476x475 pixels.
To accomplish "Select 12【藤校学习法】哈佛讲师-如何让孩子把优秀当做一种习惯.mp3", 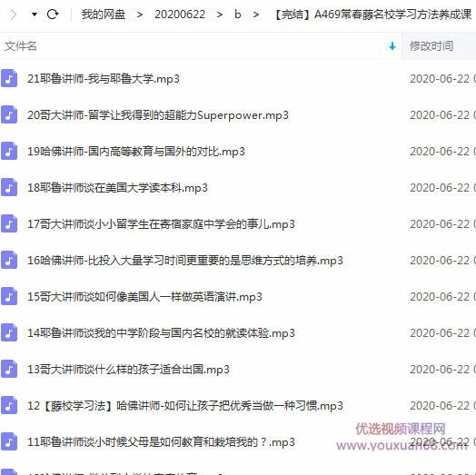I will [x=185, y=405].
